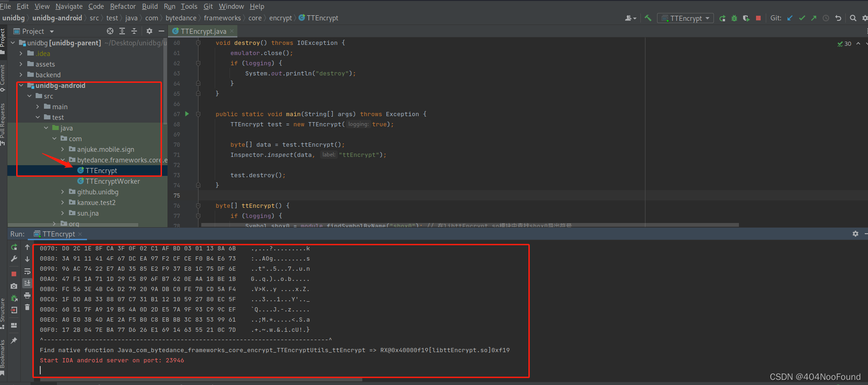Click the Run panel exit icon
Image resolution: width=868 pixels, height=385 pixels.
coord(14,310)
